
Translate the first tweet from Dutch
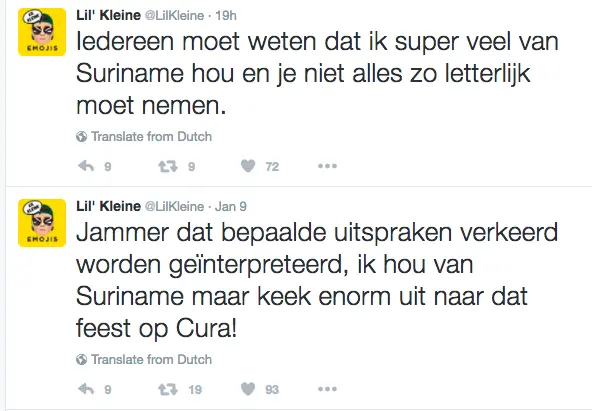[151, 136]
